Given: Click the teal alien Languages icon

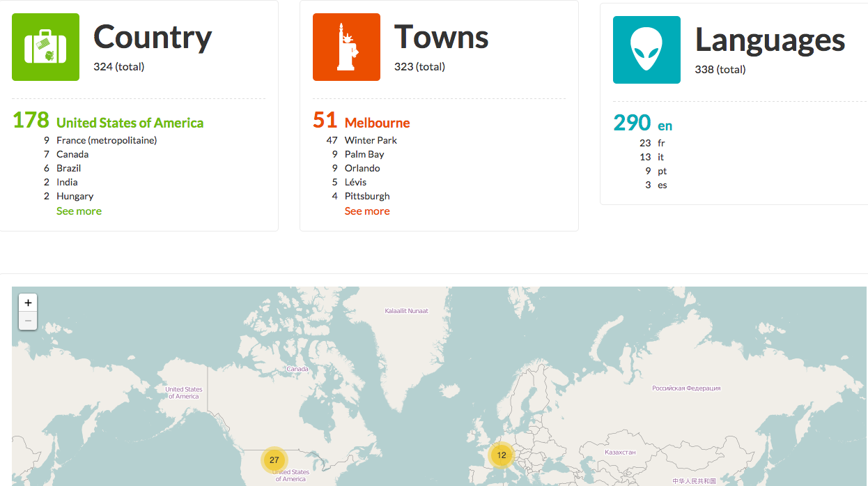Looking at the screenshot, I should pyautogui.click(x=646, y=50).
